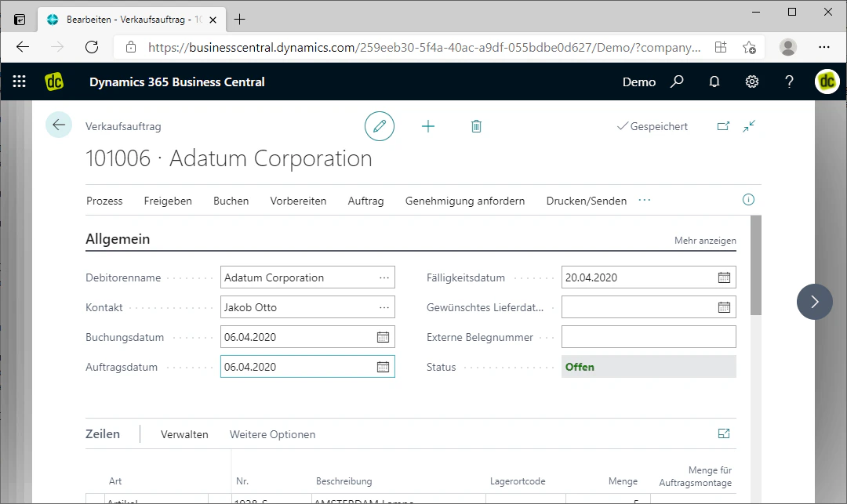Click browser back arrow
The height and width of the screenshot is (504, 847).
[x=23, y=47]
